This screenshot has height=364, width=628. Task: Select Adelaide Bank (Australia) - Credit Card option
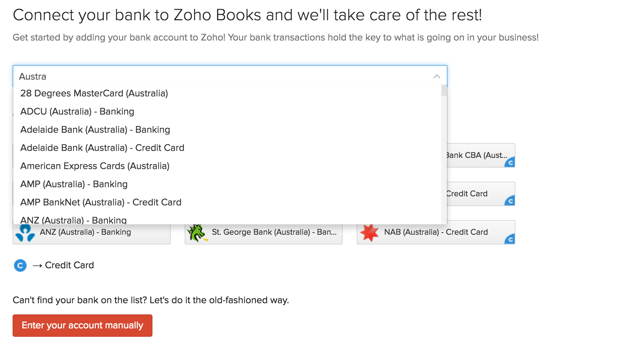coord(102,148)
